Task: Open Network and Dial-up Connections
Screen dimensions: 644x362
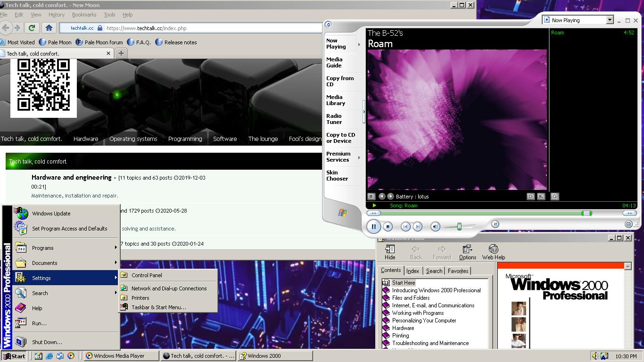Action: 168,288
